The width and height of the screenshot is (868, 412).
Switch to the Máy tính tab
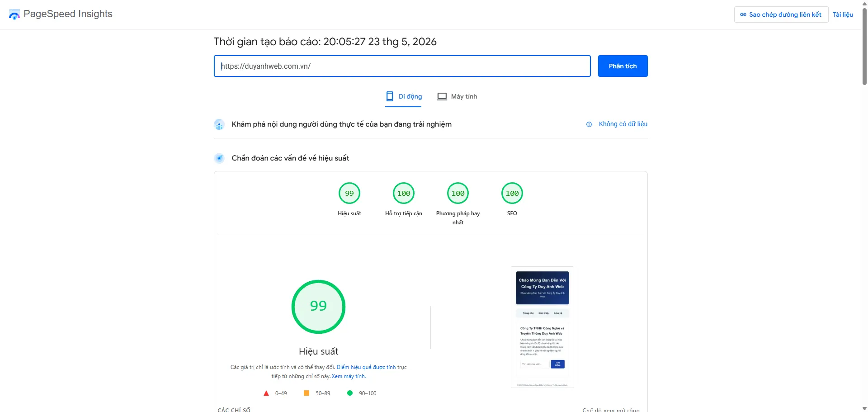457,96
